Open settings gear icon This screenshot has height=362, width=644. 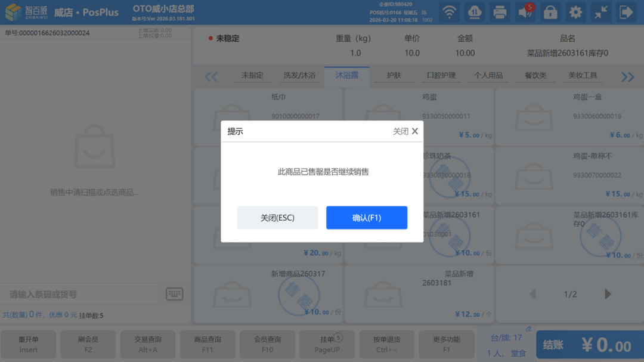575,13
